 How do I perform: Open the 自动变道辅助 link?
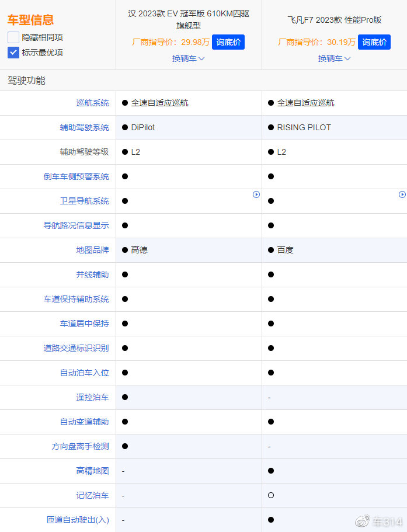pos(85,422)
